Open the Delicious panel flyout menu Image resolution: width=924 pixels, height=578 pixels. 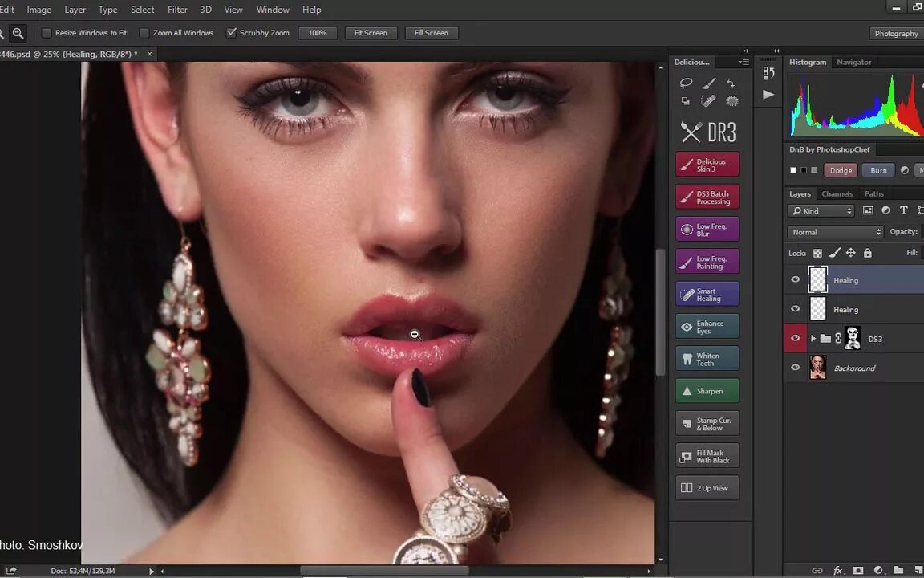click(743, 62)
